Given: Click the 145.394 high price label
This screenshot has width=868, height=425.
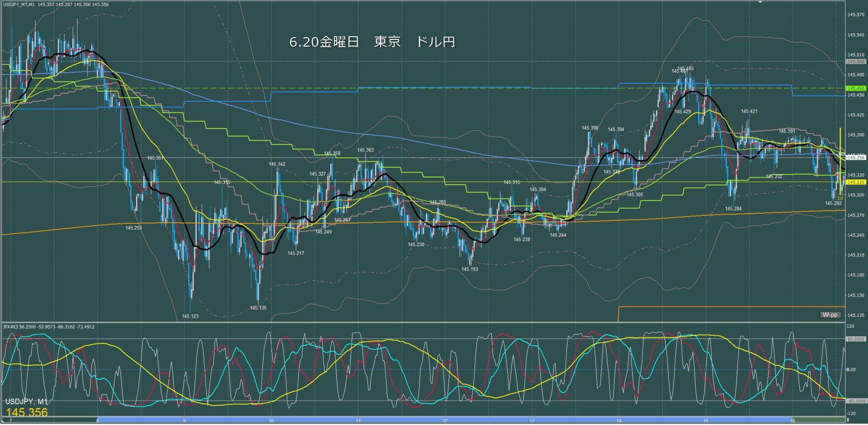Looking at the screenshot, I should click(x=616, y=129).
